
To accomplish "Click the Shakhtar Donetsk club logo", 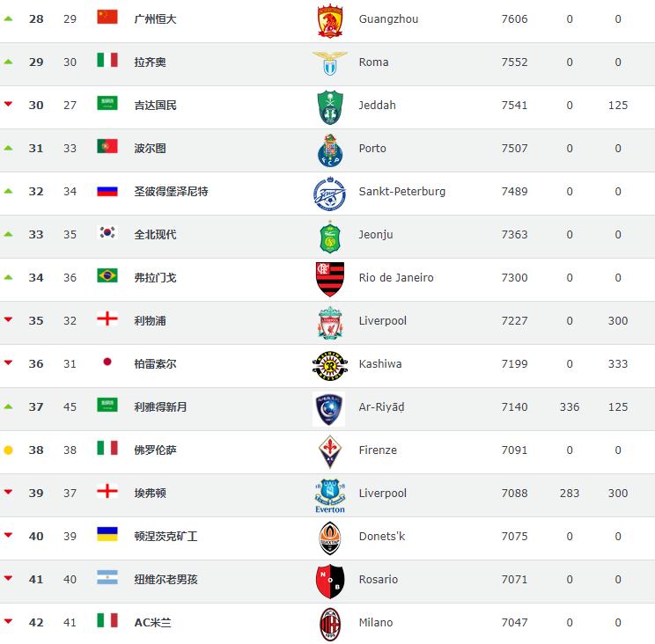I will [330, 537].
